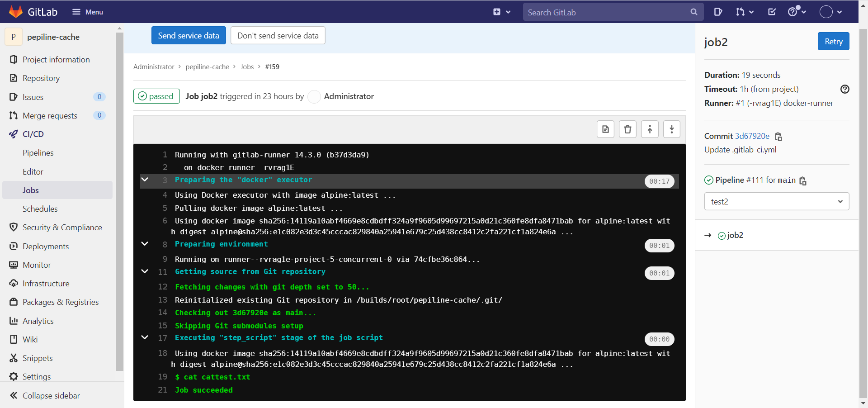Open the create new plus dropdown
The width and height of the screenshot is (868, 408).
(x=502, y=12)
